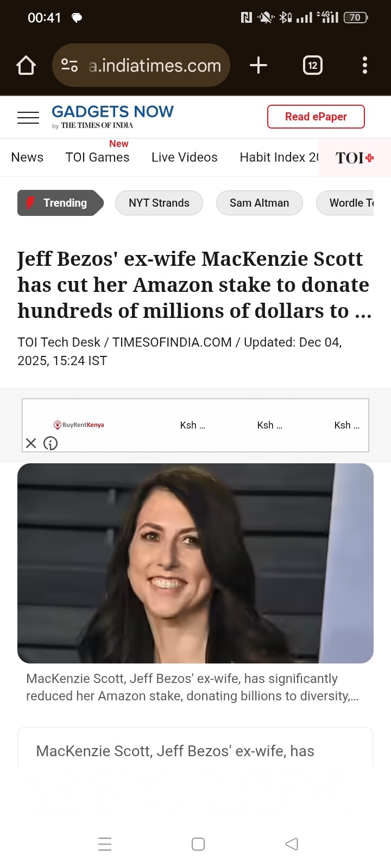Open a new tab with plus icon
Screen dimensions: 391x868
click(x=258, y=66)
